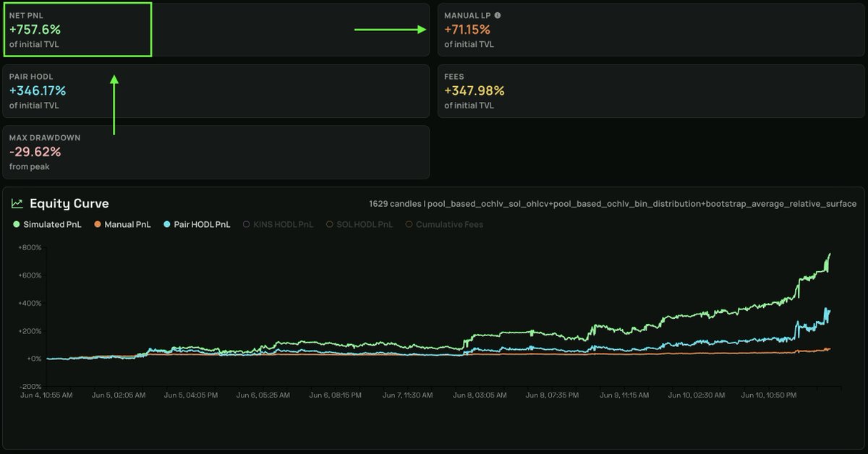
Task: Click the green Simulated PnL curve peak
Action: [830, 254]
